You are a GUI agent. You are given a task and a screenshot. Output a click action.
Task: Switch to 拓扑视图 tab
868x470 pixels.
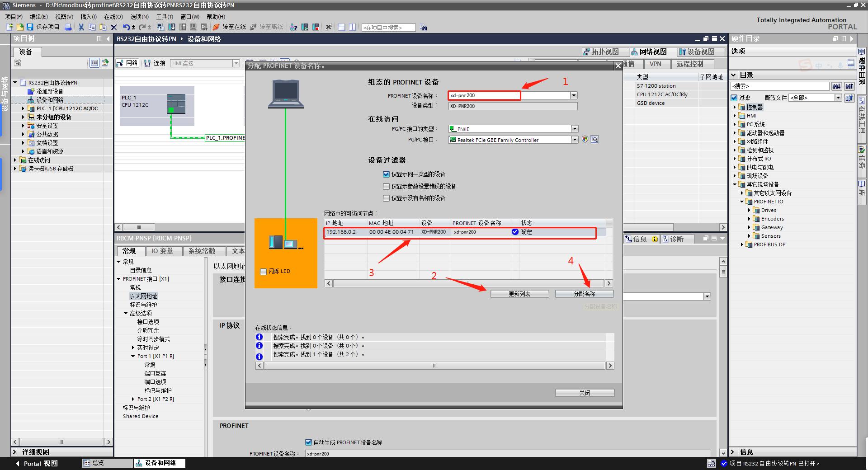(x=605, y=52)
